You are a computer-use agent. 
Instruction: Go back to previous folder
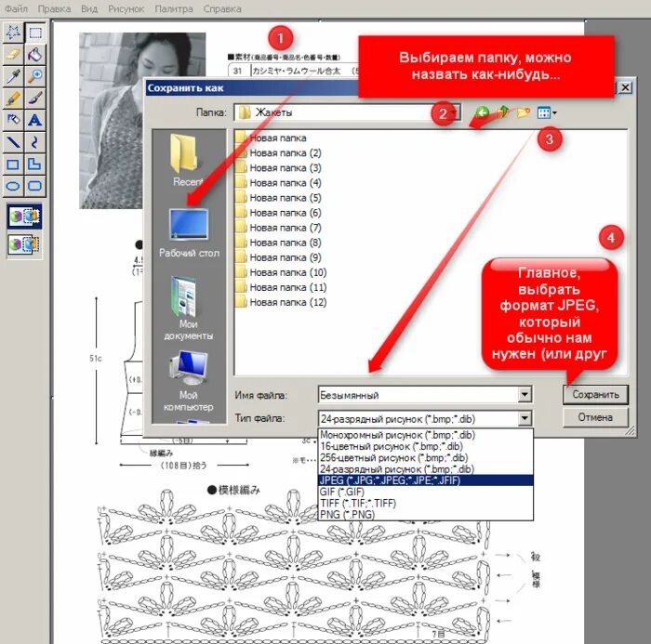pyautogui.click(x=482, y=112)
